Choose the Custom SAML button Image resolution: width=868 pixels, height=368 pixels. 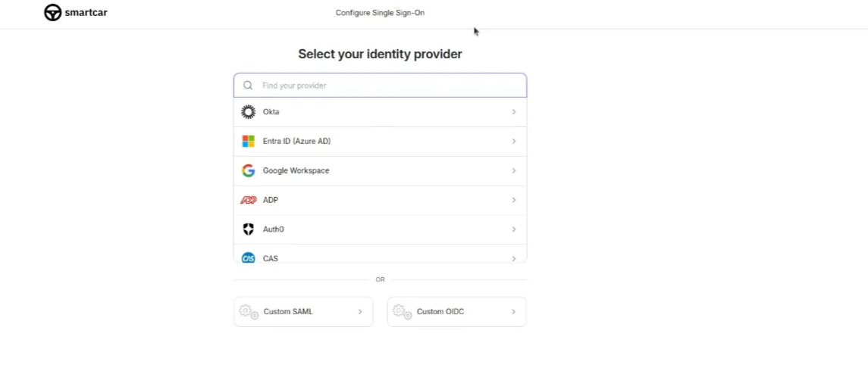click(303, 312)
